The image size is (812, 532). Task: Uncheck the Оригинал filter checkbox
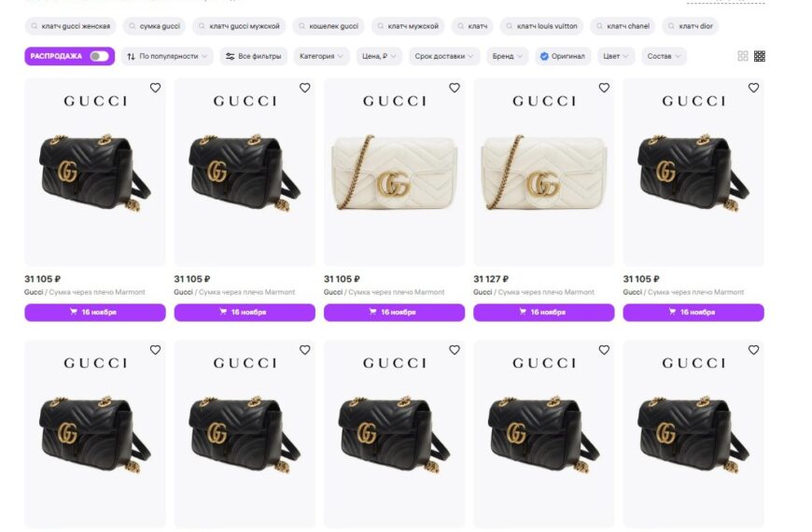pyautogui.click(x=544, y=56)
